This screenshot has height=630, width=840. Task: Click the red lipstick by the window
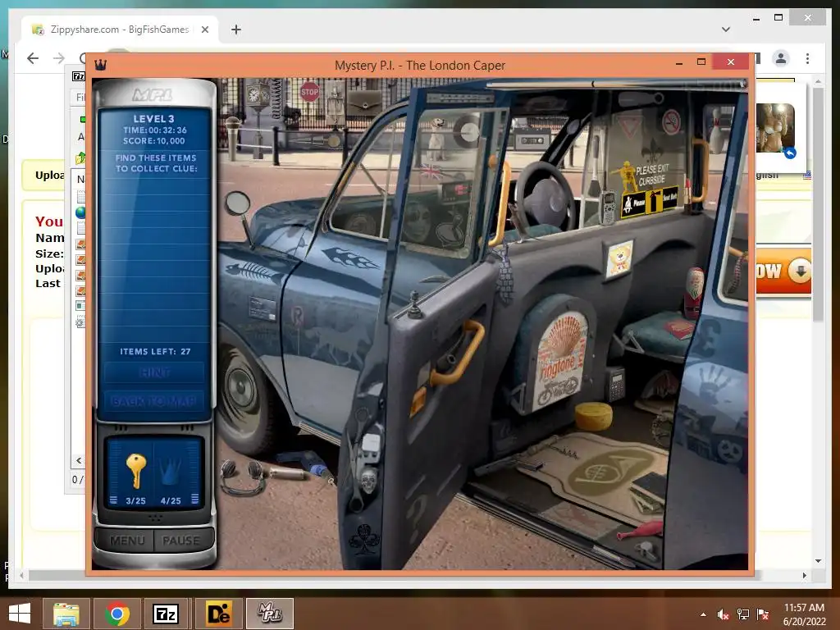click(x=687, y=195)
